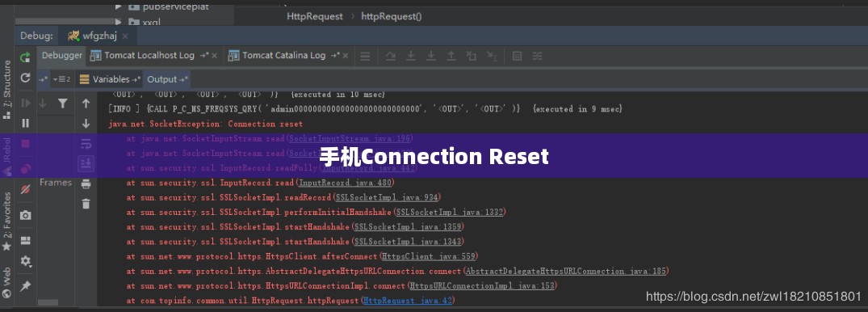
Task: Open SSLSocketImpl.java:1332 link
Action: click(450, 213)
